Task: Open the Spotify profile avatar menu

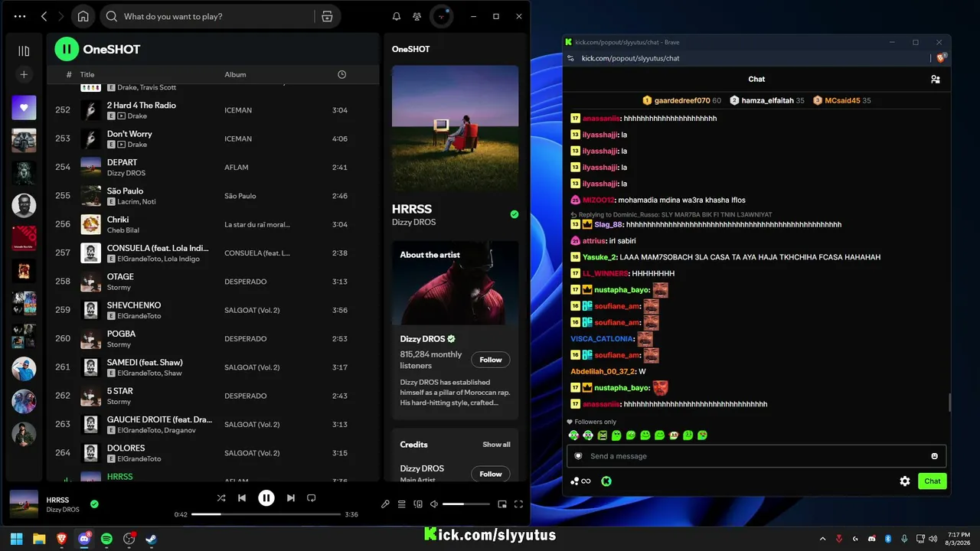Action: pyautogui.click(x=441, y=16)
